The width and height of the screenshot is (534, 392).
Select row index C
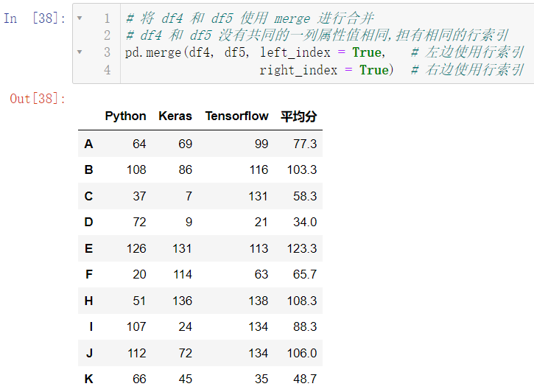point(88,197)
